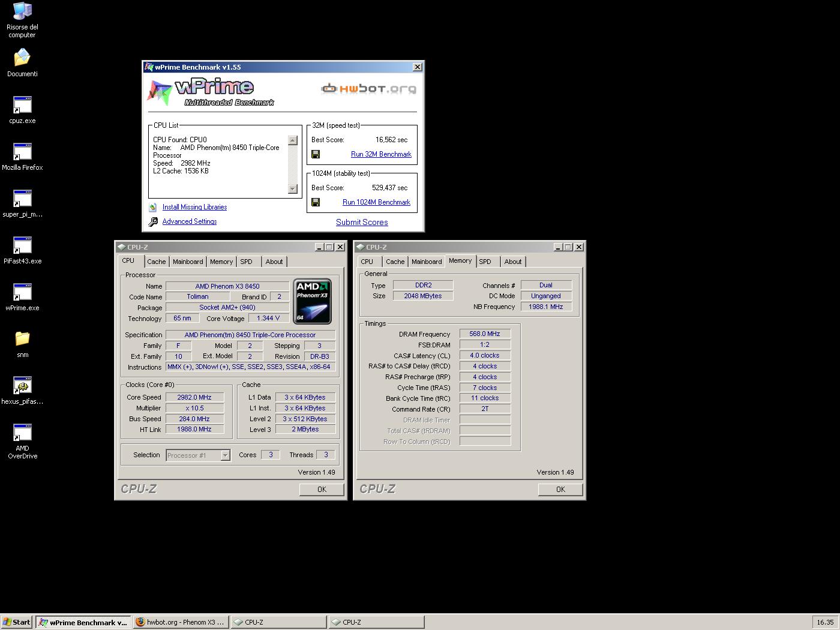The width and height of the screenshot is (840, 630).
Task: Activate second CPU-Z taskbar button
Action: [376, 622]
